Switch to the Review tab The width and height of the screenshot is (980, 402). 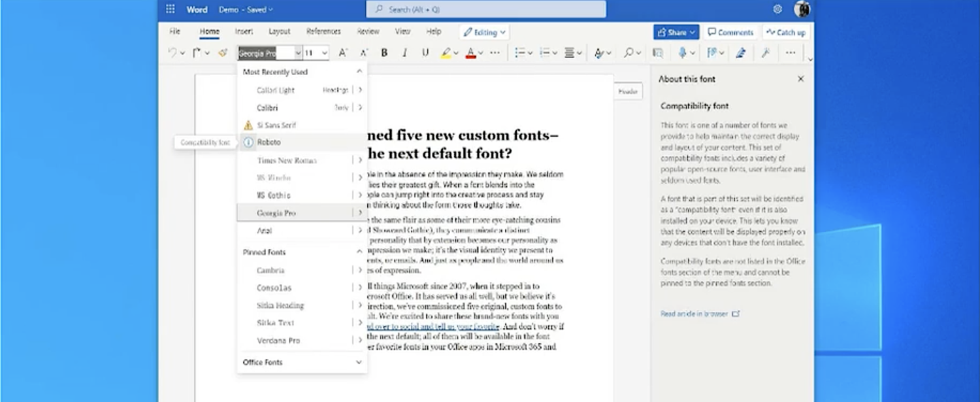point(368,31)
